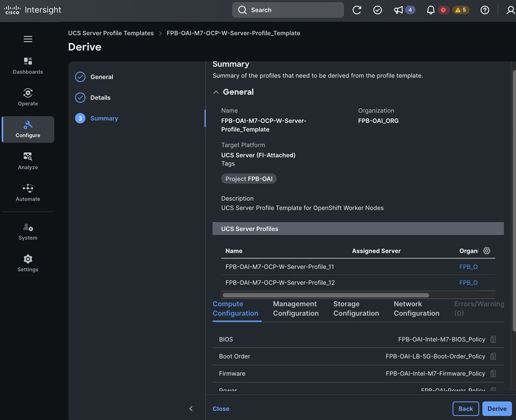Open Dashboards in sidebar
Screen dimensions: 516x420
(28, 66)
